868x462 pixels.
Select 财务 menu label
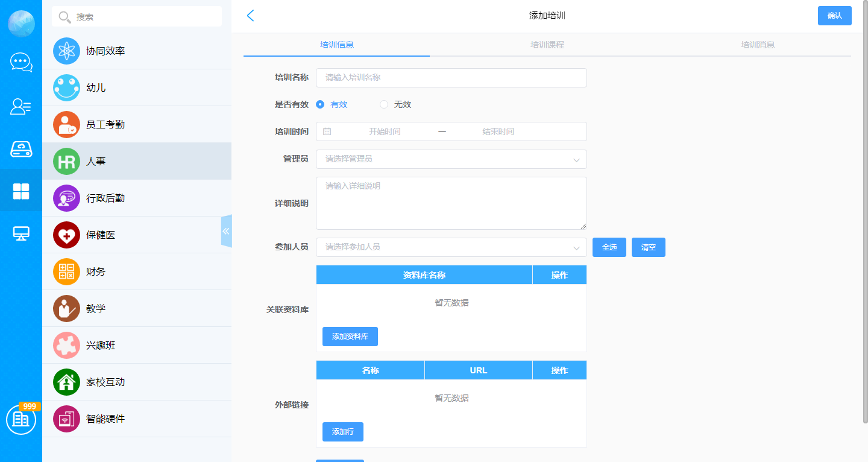click(x=96, y=272)
